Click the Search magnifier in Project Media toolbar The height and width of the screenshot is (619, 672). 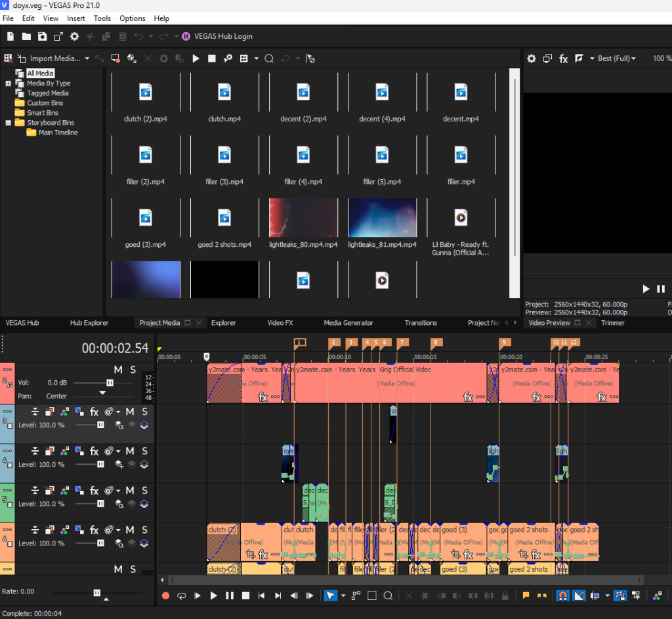click(x=269, y=58)
